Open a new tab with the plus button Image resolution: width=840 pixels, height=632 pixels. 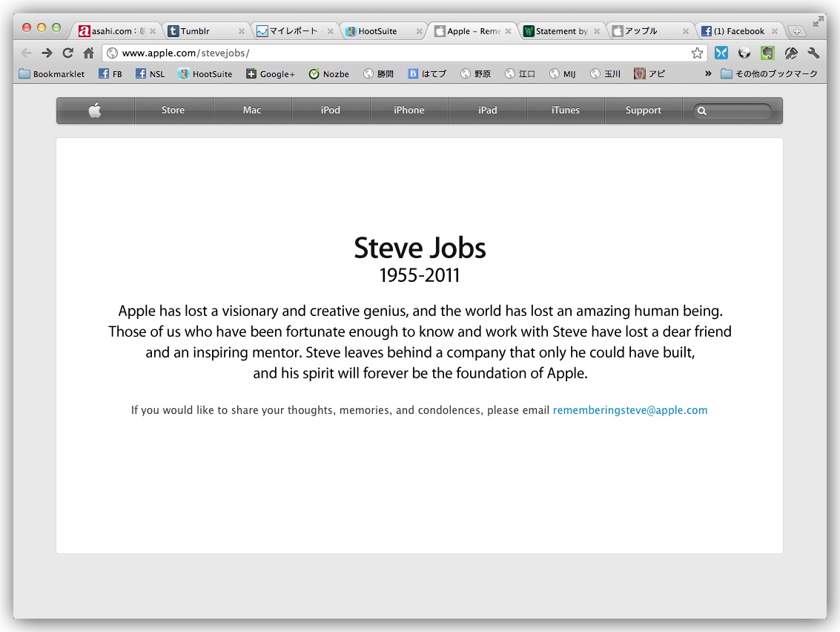(x=796, y=31)
